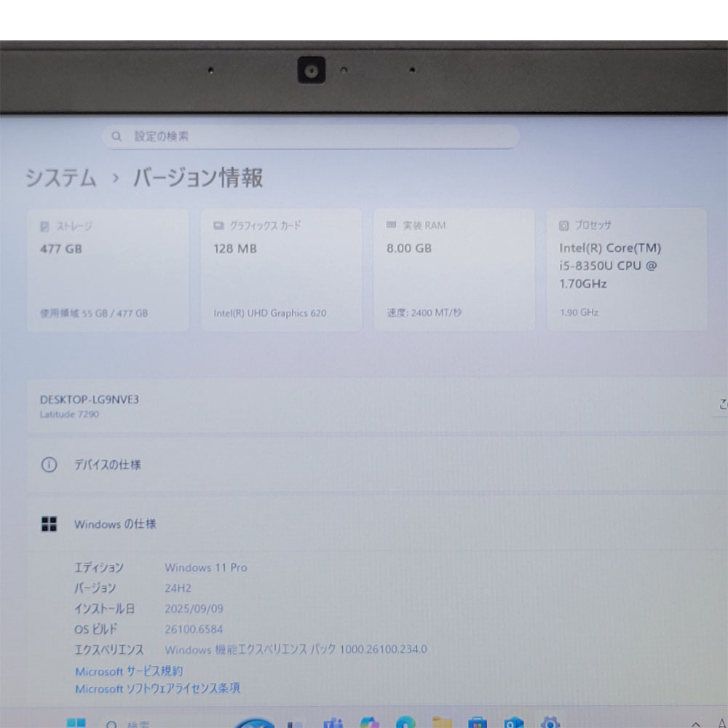This screenshot has width=728, height=728.
Task: Collapse the Windows の仕様 section
Action: [364, 524]
